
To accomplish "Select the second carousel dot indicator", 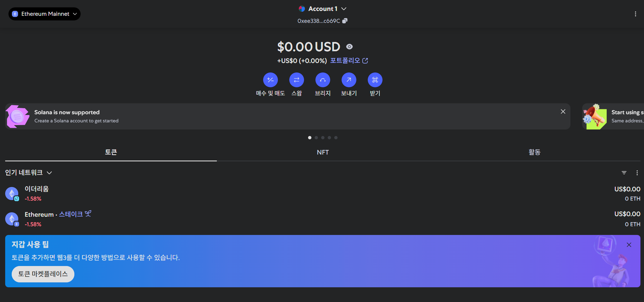I will click(316, 138).
